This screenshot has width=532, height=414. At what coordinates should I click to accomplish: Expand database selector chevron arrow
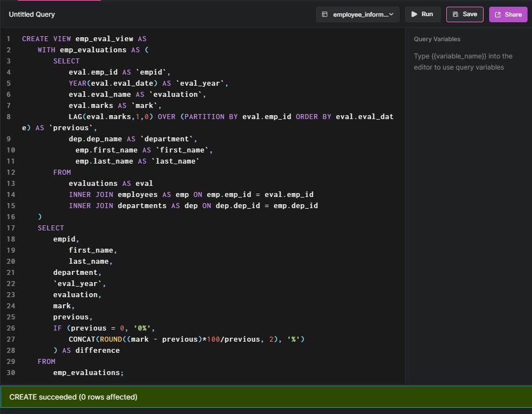(x=391, y=14)
